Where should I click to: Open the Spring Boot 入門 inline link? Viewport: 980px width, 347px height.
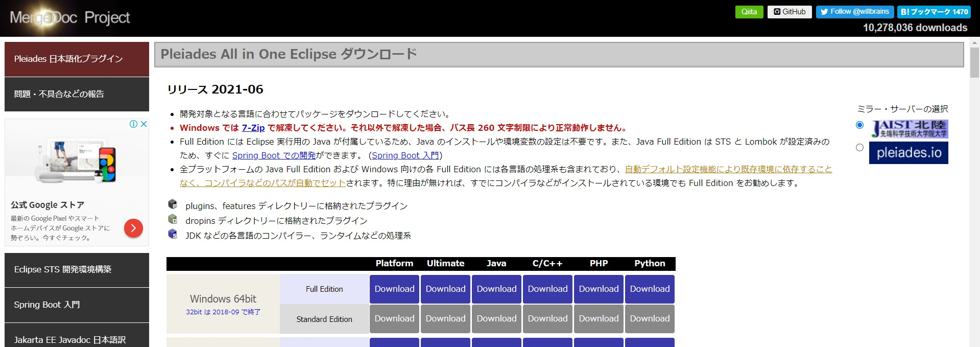tap(405, 155)
